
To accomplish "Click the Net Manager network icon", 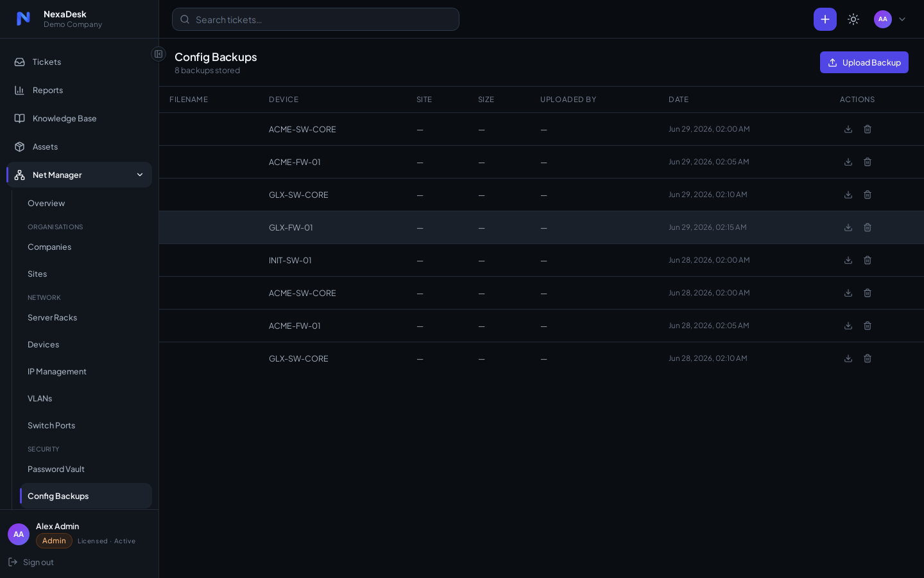I will point(20,175).
